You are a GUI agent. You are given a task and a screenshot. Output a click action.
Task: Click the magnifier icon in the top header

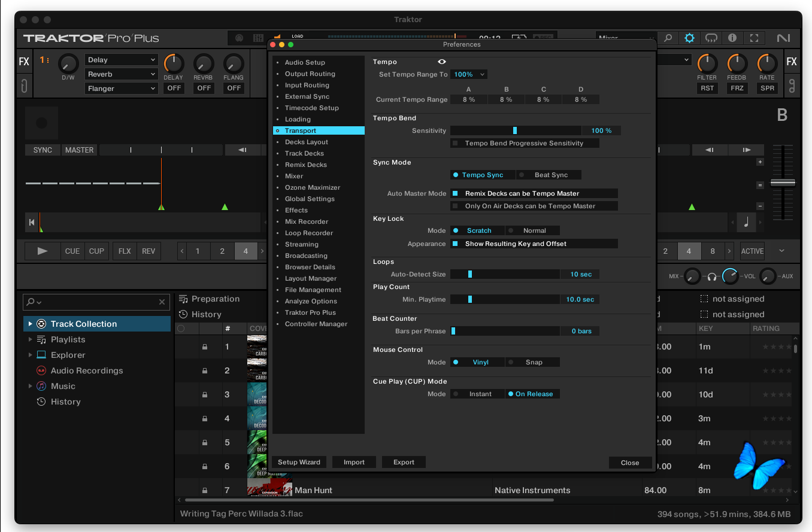668,38
